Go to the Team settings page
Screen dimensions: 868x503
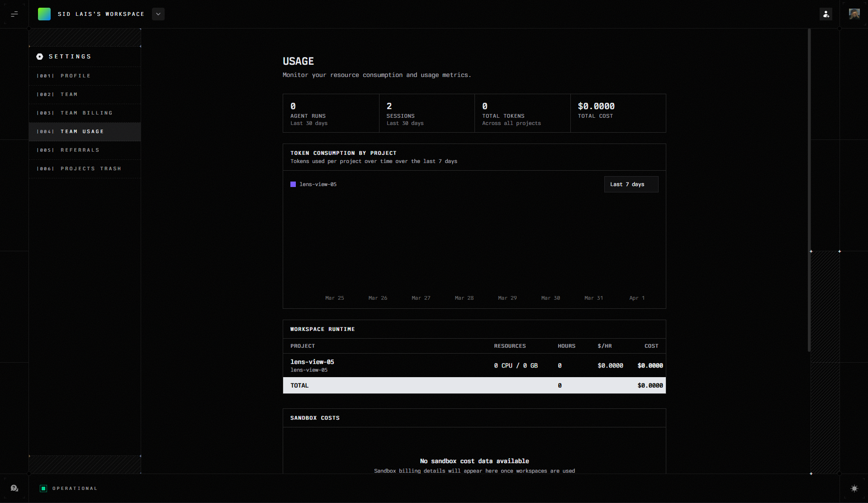[69, 94]
